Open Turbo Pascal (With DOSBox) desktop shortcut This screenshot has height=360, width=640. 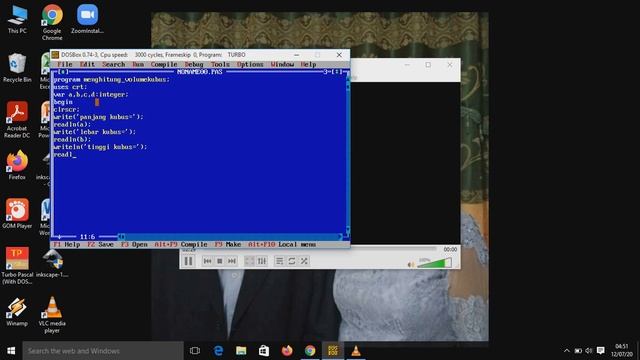tap(17, 266)
